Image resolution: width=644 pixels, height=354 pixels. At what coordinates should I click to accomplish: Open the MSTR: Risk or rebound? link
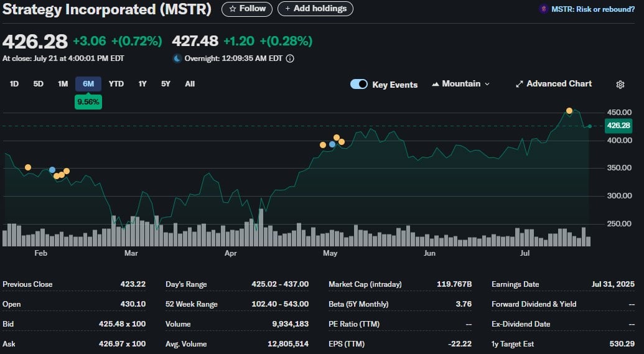[x=592, y=9]
